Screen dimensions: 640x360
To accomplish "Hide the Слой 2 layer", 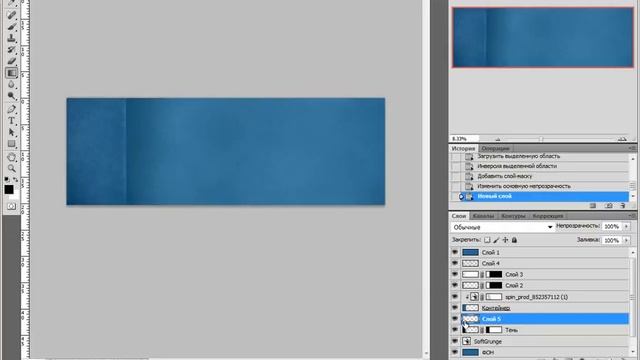I will pyautogui.click(x=455, y=285).
